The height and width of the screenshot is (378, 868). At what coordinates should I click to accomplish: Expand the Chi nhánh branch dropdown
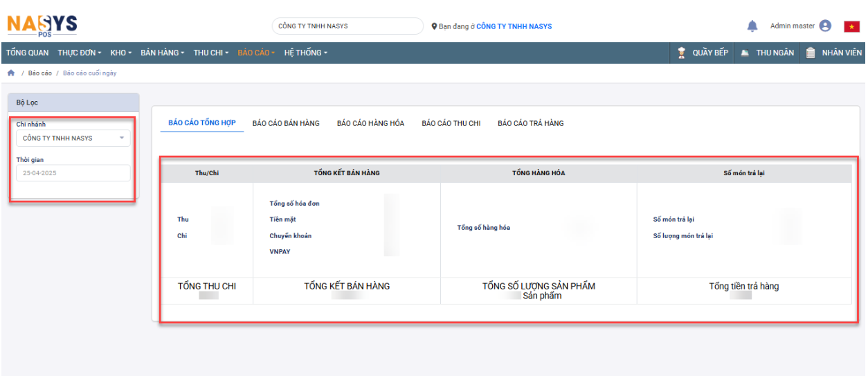[x=73, y=138]
